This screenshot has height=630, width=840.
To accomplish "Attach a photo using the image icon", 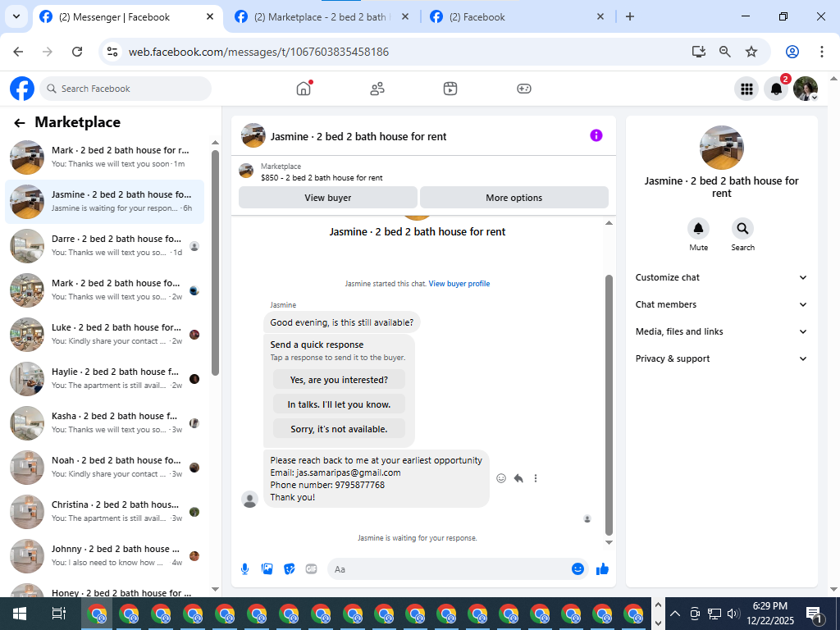I will pyautogui.click(x=267, y=569).
